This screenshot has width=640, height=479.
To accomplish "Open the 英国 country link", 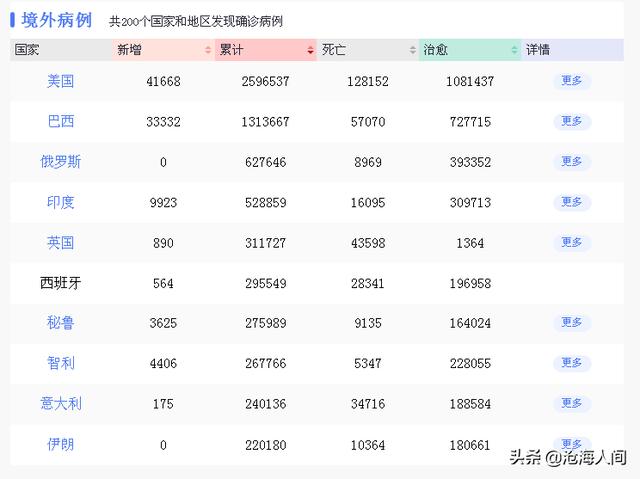I will click(60, 243).
